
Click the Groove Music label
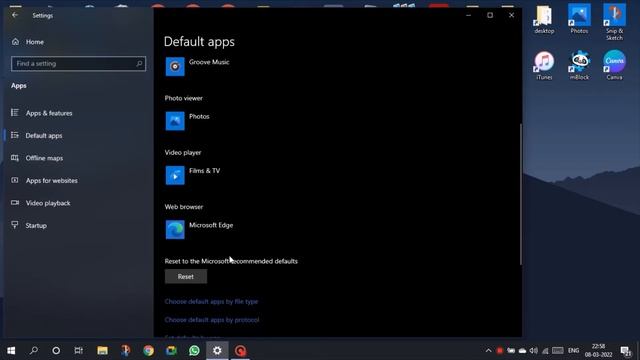(x=209, y=62)
